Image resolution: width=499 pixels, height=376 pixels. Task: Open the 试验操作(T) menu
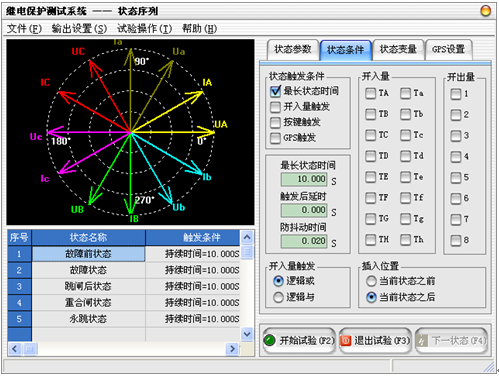click(145, 29)
